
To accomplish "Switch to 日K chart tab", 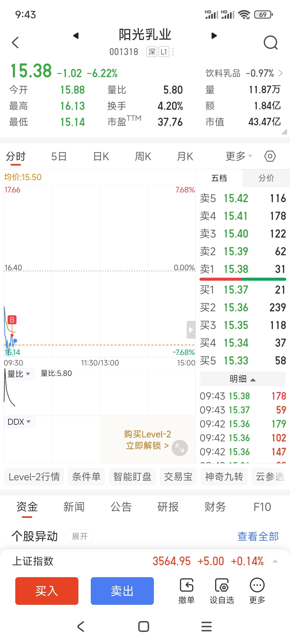I will [101, 156].
